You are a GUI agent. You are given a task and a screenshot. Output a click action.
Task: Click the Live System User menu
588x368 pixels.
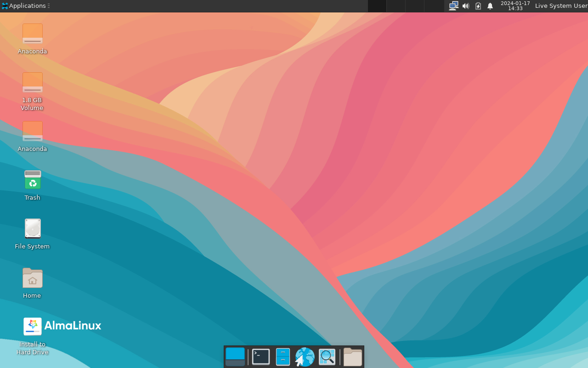click(x=561, y=6)
